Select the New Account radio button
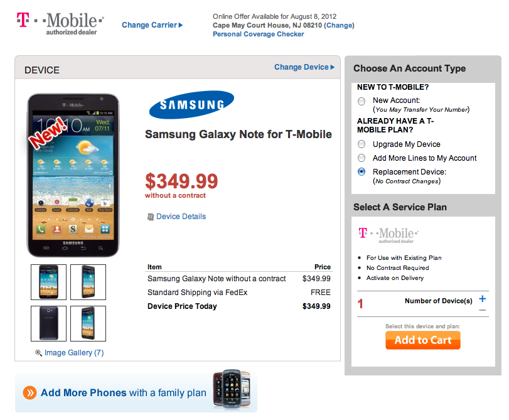This screenshot has width=509, height=420. 362,101
